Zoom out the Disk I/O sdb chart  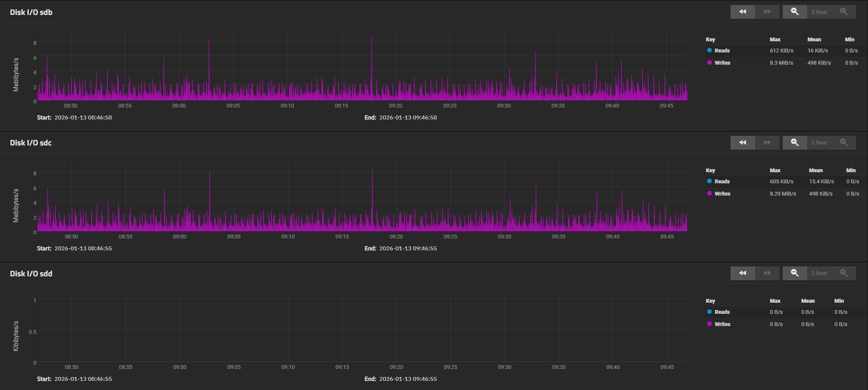click(x=794, y=12)
